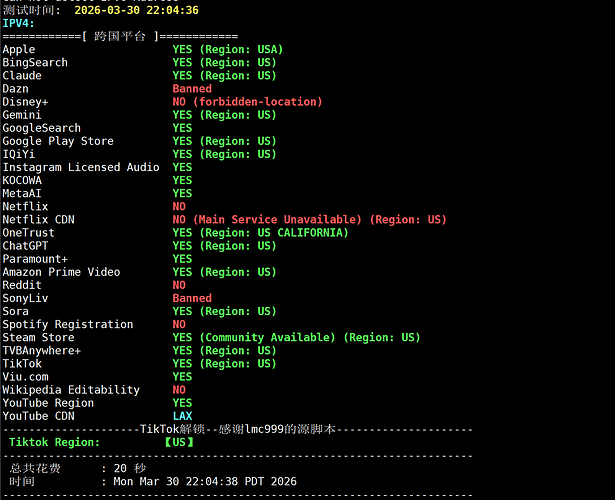Select the red NO beside Wikipedia Editability
The image size is (615, 500).
point(179,390)
